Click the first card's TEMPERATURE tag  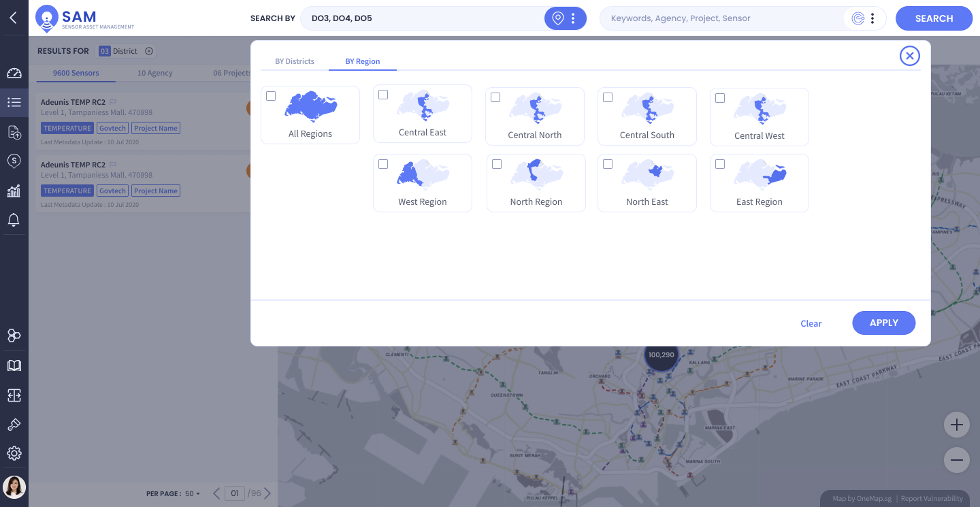click(67, 128)
